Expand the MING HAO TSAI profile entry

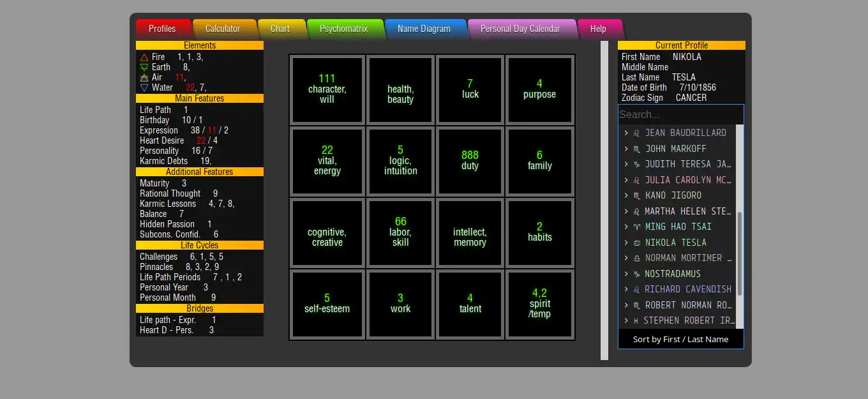626,227
